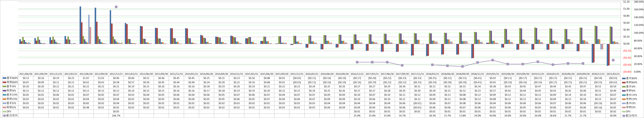This screenshot has height=118, width=644.
Task: Click the $0.38 基本SPS cell for 2019/03/31
Action: pos(492,86)
